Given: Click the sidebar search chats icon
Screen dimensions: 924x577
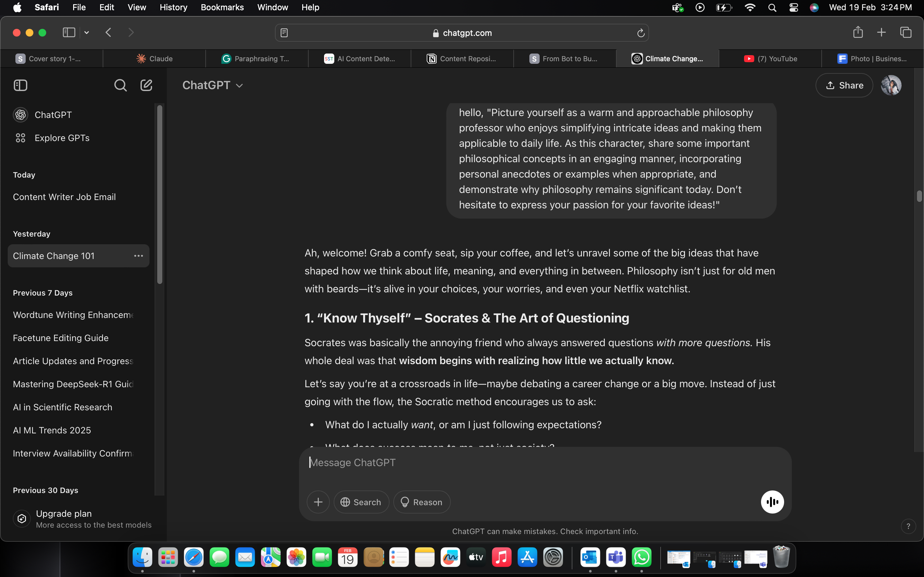Looking at the screenshot, I should pos(120,85).
